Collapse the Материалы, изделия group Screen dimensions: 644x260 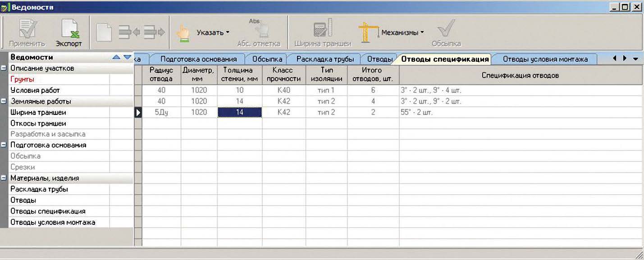click(4, 178)
